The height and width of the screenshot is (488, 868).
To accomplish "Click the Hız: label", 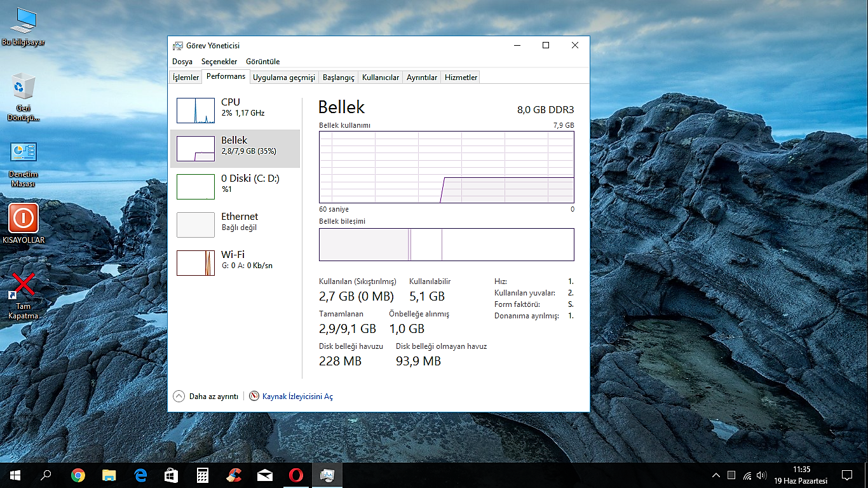I will pos(501,281).
